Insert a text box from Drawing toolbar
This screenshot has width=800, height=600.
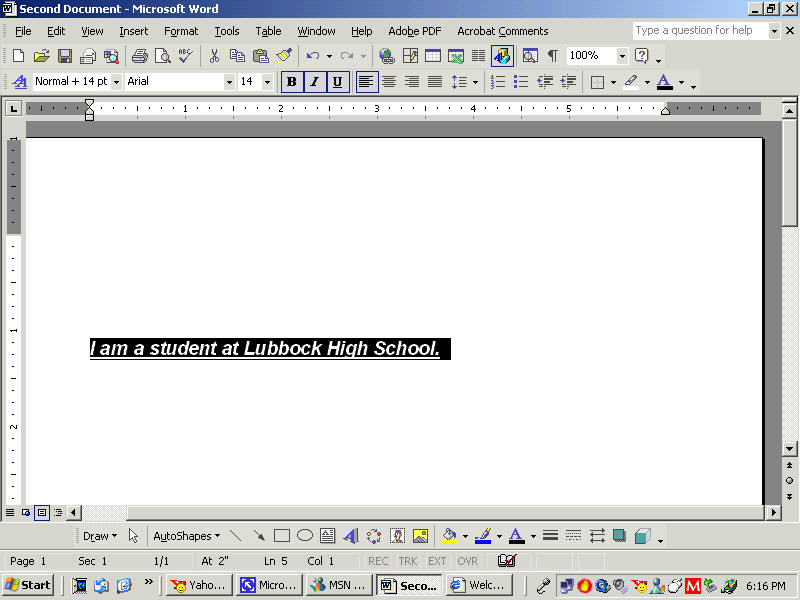[x=328, y=536]
